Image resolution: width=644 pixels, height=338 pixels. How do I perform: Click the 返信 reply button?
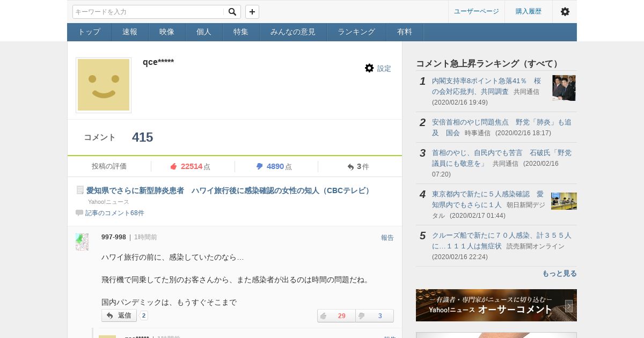[119, 315]
